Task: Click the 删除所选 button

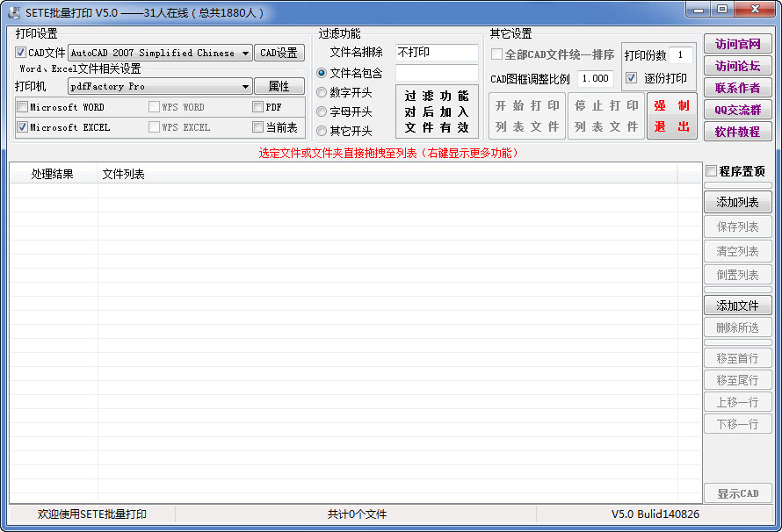Action: coord(737,327)
